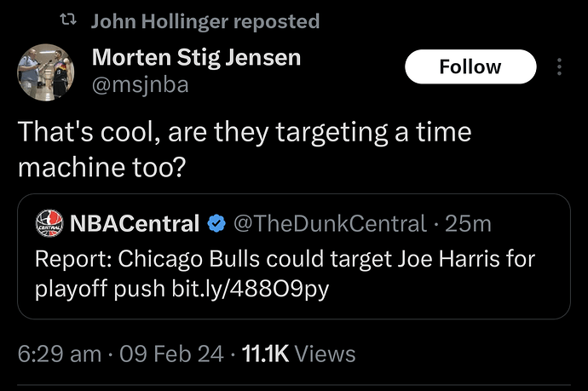Open the three-dot more options menu
The image size is (588, 391).
[559, 66]
